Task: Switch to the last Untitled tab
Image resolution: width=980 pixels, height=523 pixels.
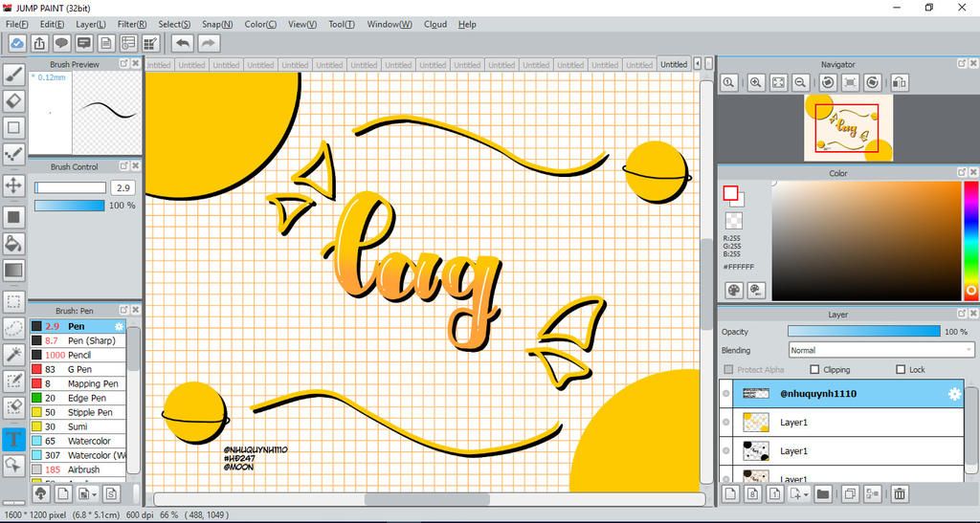Action: pyautogui.click(x=674, y=64)
